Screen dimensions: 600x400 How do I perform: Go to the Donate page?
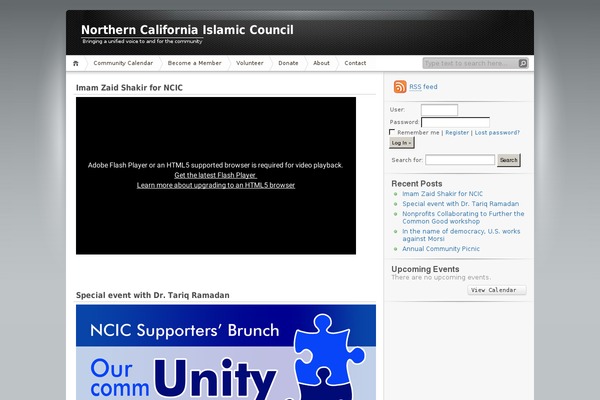point(288,63)
